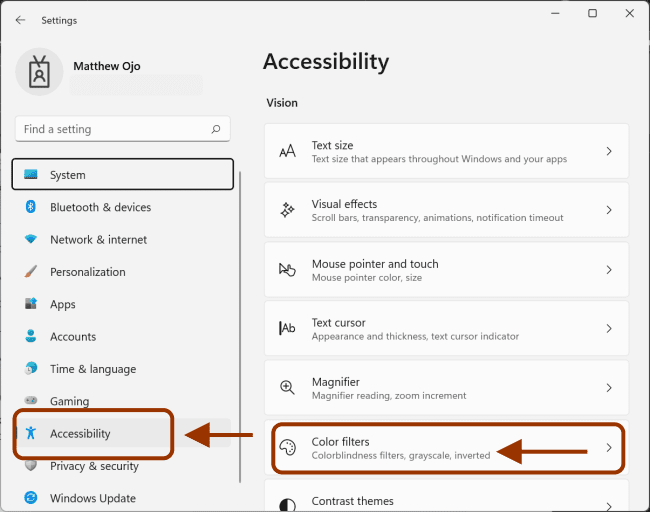650x512 pixels.
Task: Click the Contrast themes half-circle icon
Action: pos(287,505)
